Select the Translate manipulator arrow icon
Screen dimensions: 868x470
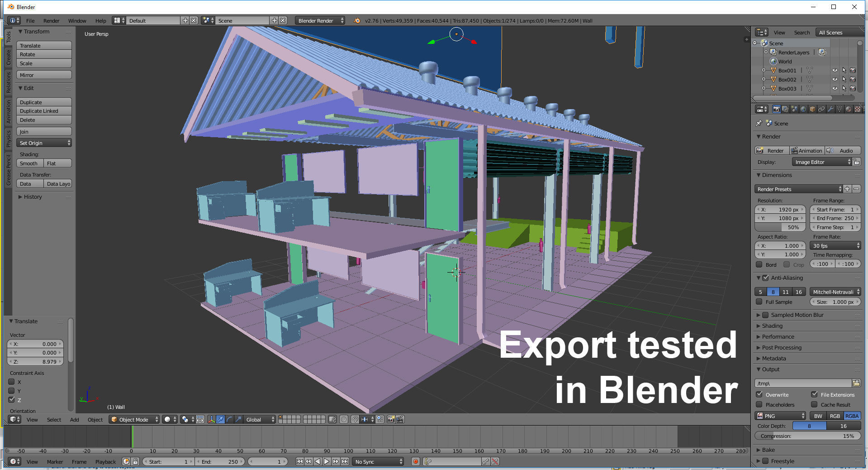coord(220,419)
